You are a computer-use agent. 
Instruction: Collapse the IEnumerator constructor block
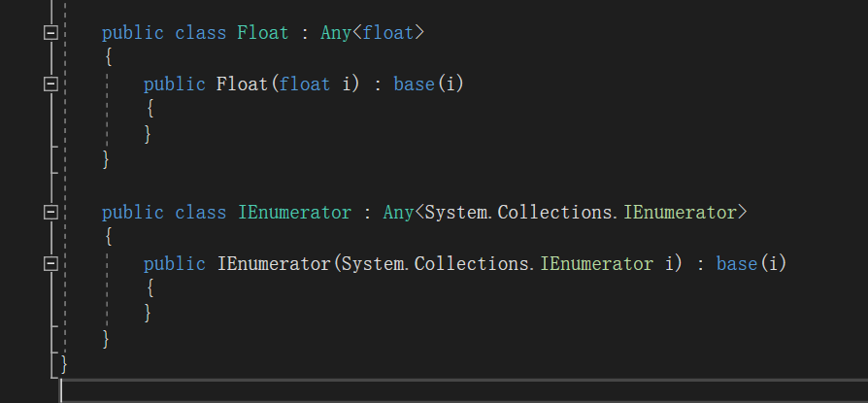point(49,263)
